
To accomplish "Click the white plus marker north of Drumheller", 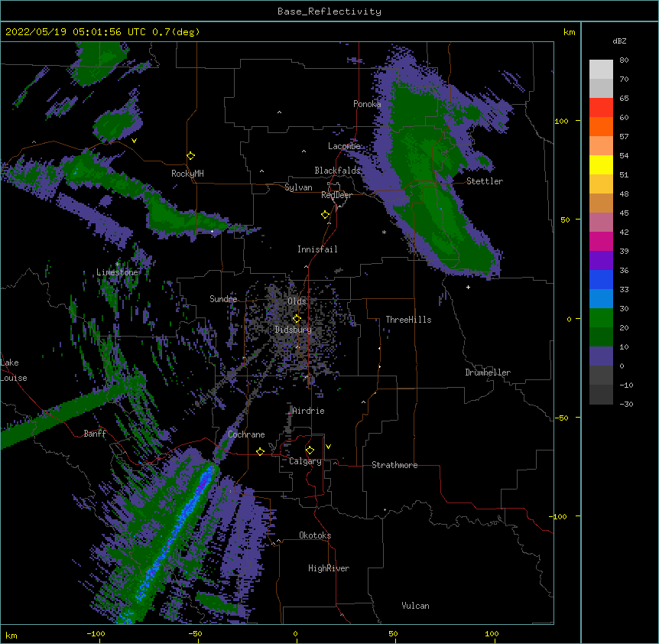I will tap(468, 287).
